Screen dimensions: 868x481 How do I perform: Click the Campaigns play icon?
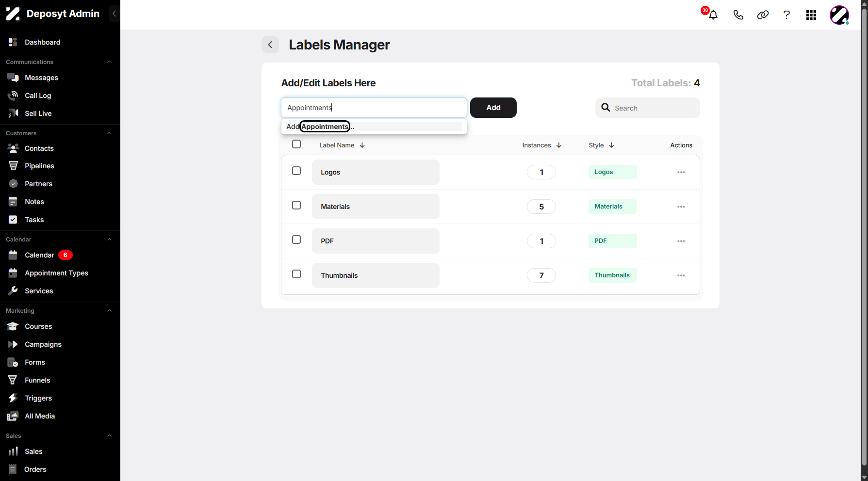click(x=13, y=344)
